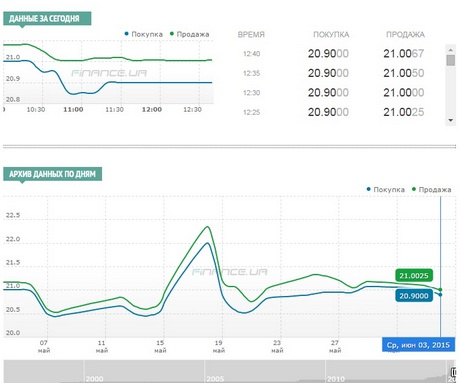The width and height of the screenshot is (460, 383).
Task: Click the range navigator handle at right edge
Action: 453,372
